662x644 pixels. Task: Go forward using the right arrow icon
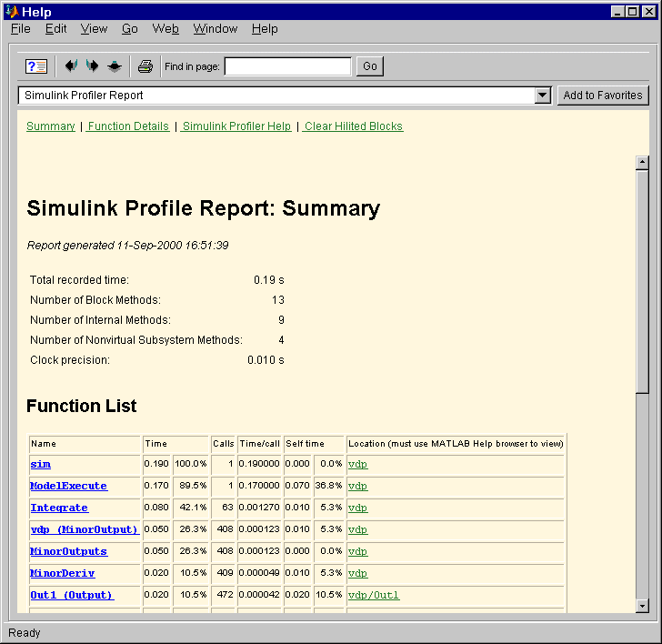(x=93, y=66)
